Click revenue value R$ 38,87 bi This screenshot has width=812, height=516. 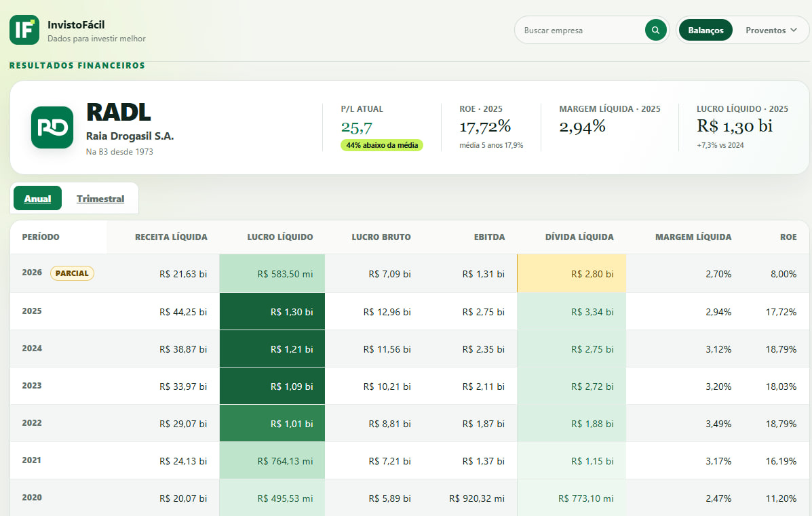click(x=182, y=349)
